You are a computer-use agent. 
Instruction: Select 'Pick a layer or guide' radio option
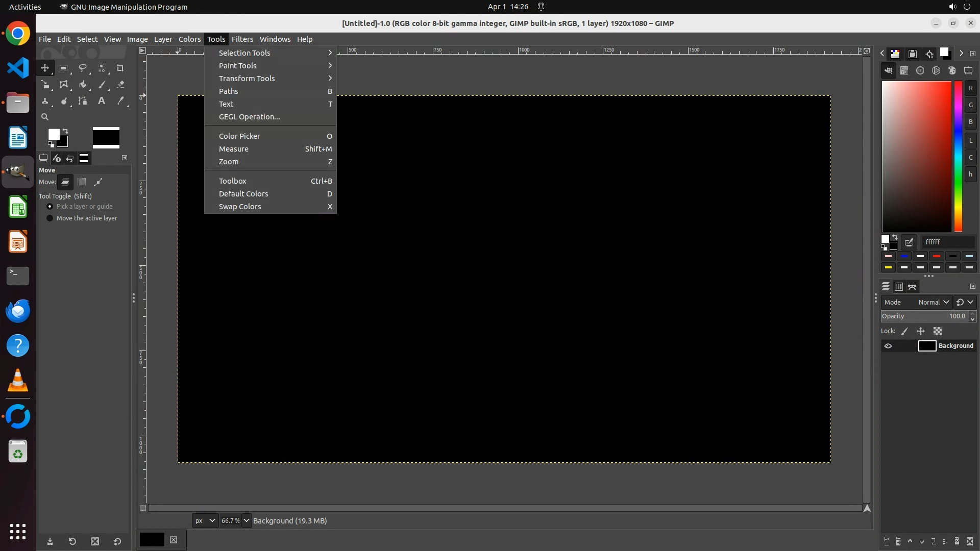(50, 207)
